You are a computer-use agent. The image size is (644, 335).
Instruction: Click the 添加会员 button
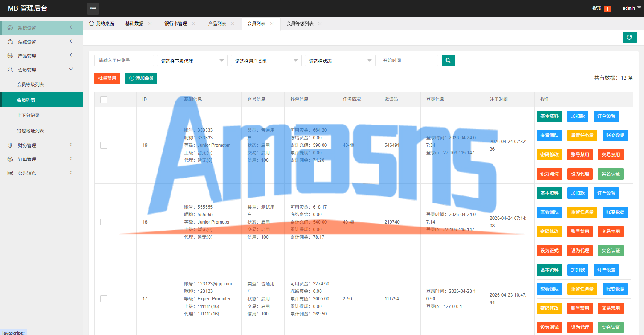(141, 78)
